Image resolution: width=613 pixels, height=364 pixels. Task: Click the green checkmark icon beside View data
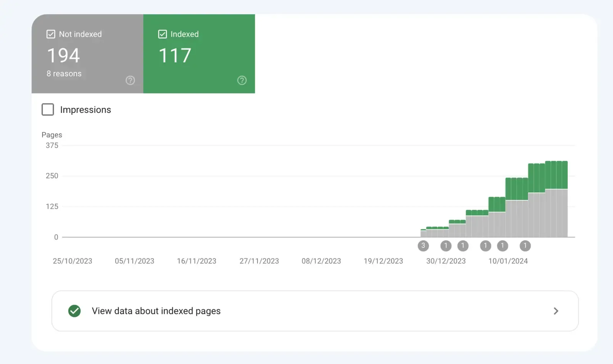[x=74, y=311]
